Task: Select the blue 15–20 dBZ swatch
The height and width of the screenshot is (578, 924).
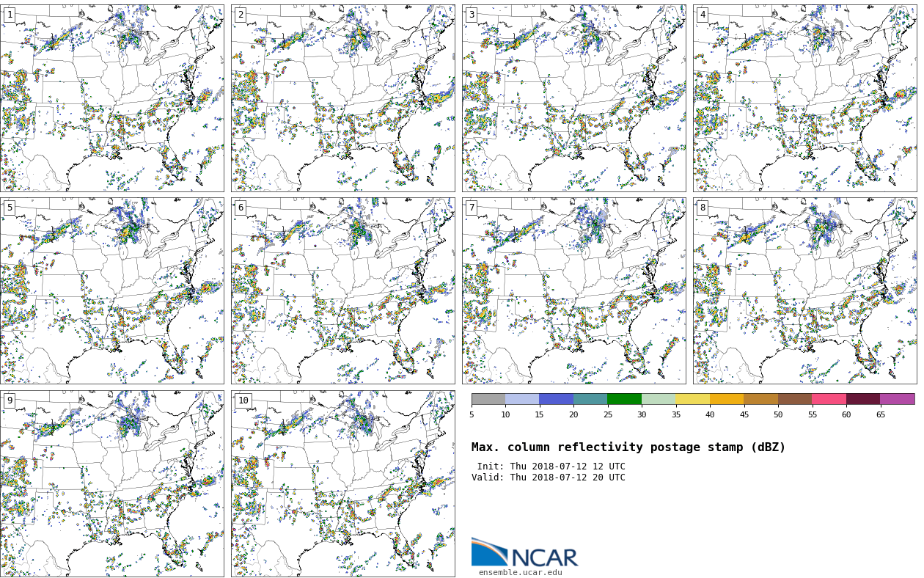Action: (x=556, y=399)
